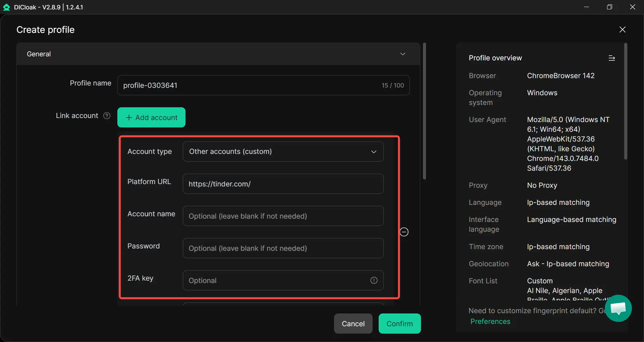Open the Preferences link
644x342 pixels.
pos(490,321)
